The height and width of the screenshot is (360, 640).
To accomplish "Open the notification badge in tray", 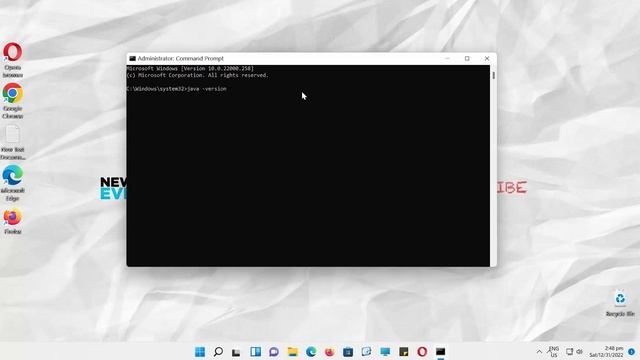I will (x=631, y=351).
